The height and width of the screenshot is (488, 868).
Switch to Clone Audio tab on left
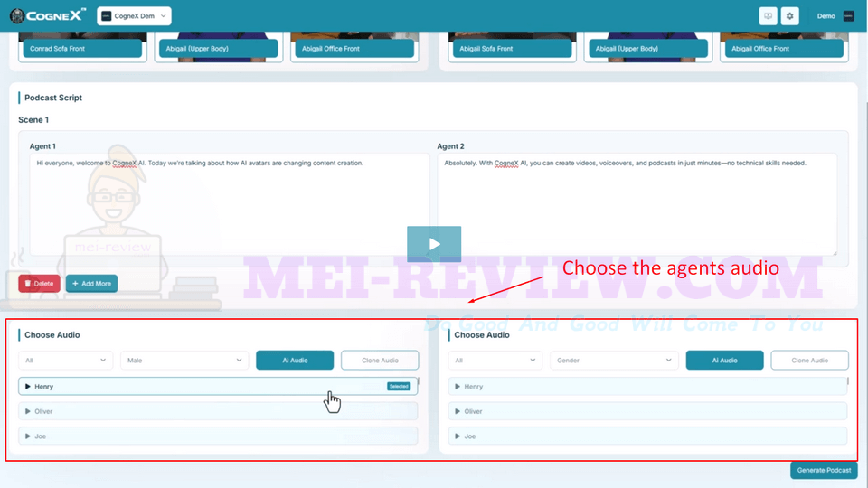[x=380, y=361]
